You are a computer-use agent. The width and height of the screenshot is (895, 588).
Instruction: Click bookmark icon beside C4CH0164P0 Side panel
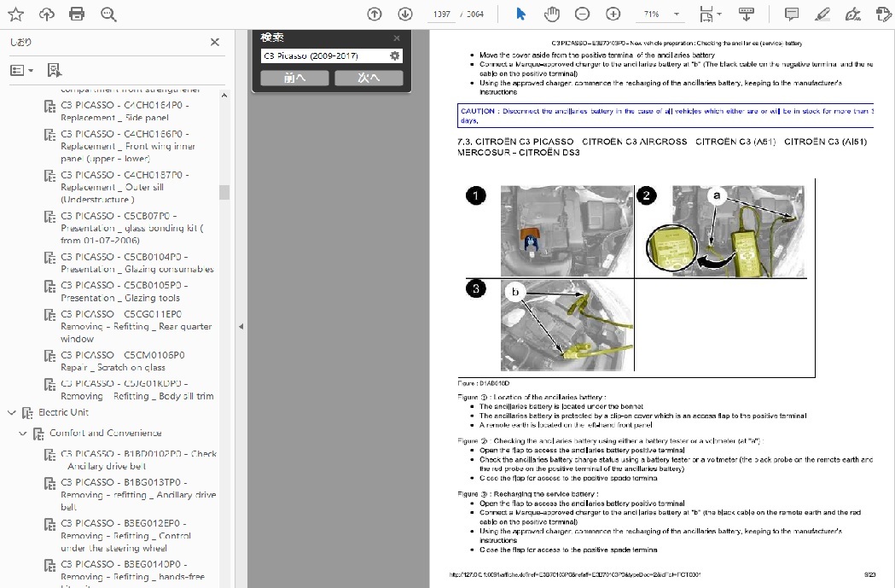pos(49,106)
